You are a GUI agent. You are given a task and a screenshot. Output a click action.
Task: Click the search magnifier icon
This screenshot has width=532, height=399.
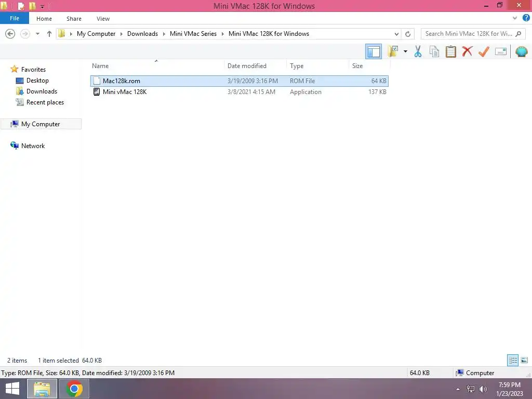point(518,34)
